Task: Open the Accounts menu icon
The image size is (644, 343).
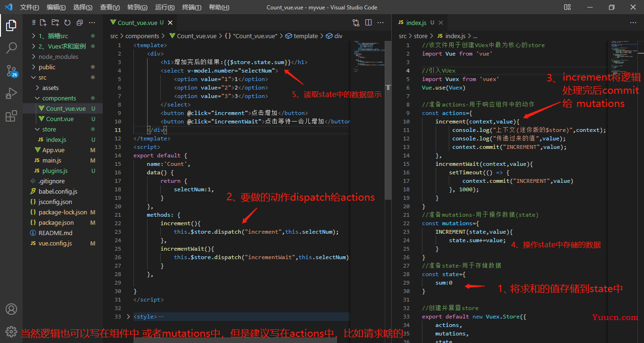Action: pos(11,310)
